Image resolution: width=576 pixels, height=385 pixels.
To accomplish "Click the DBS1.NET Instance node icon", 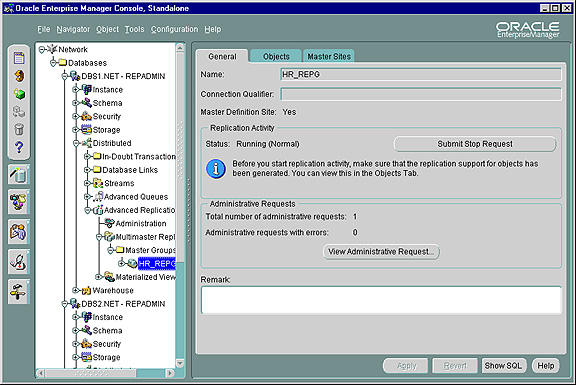I will (87, 89).
